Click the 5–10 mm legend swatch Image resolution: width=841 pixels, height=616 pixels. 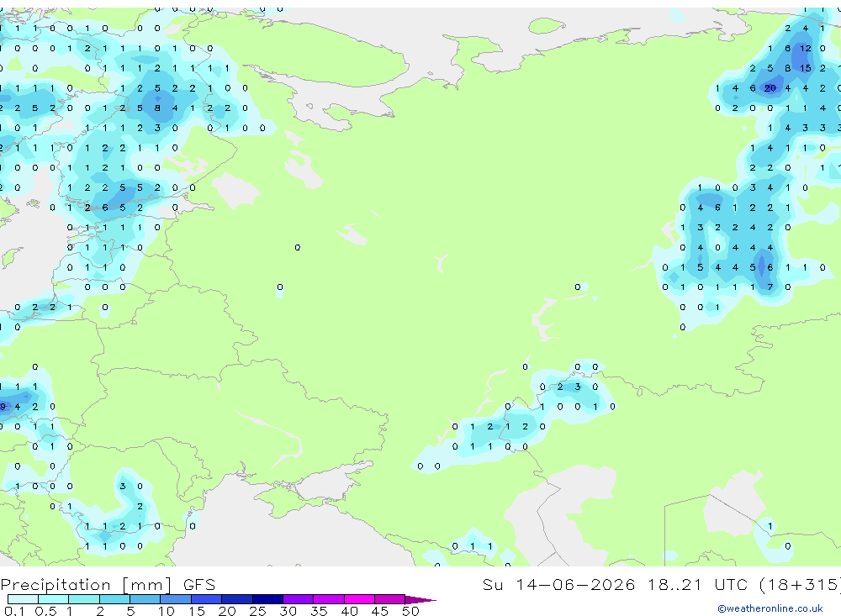coord(145,599)
